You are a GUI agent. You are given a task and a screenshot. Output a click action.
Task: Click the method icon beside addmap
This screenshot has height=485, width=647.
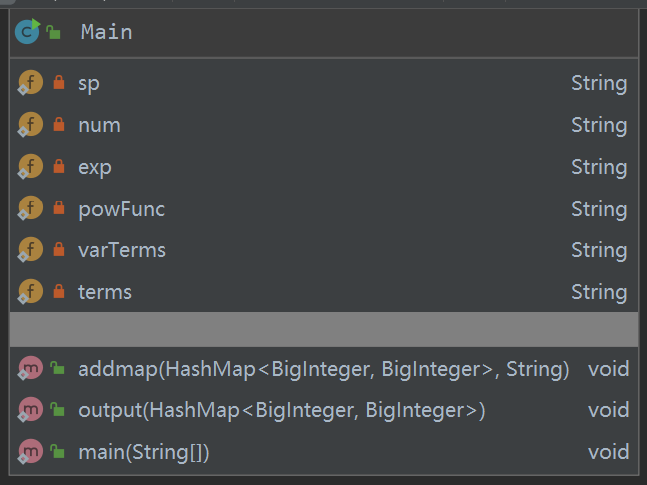pyautogui.click(x=30, y=369)
